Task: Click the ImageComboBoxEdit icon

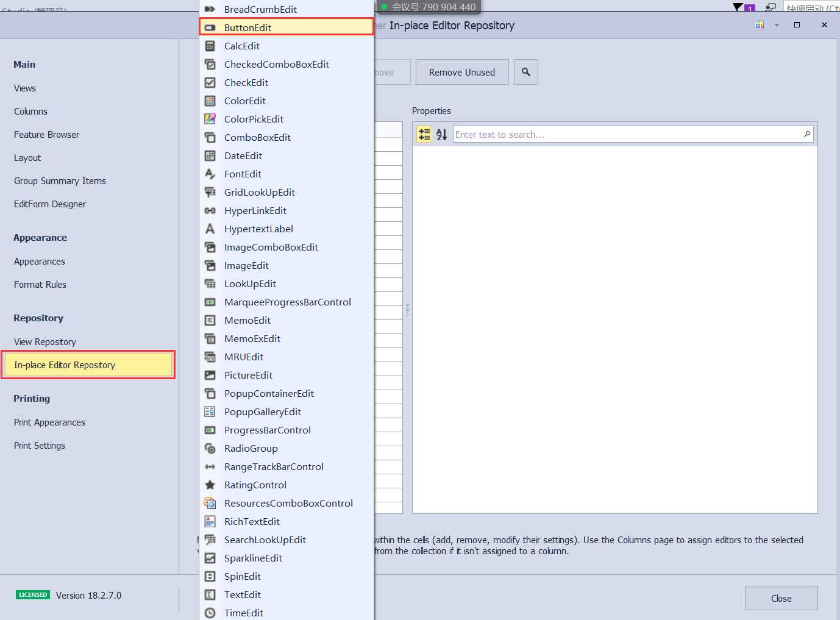Action: tap(210, 247)
